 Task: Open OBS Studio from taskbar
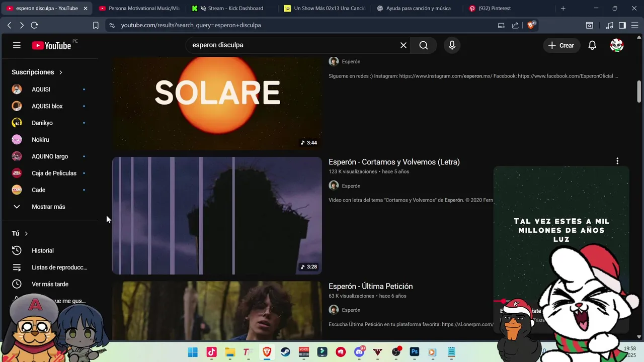point(396,352)
